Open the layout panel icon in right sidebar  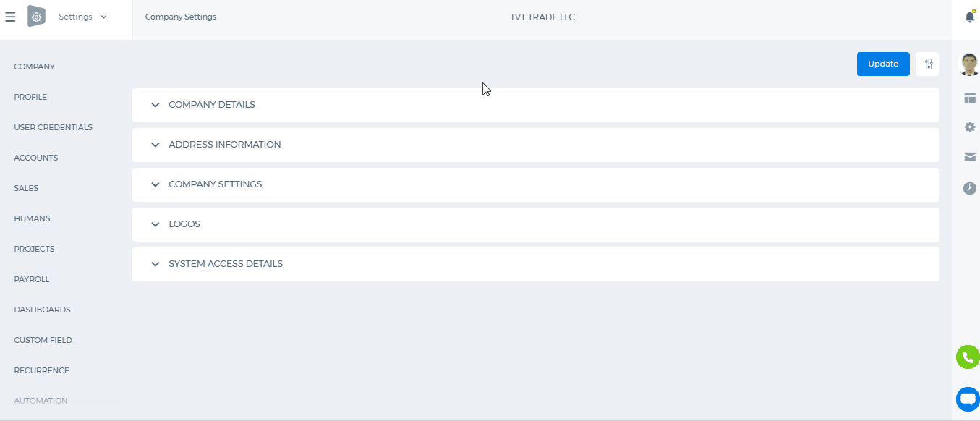pos(970,98)
